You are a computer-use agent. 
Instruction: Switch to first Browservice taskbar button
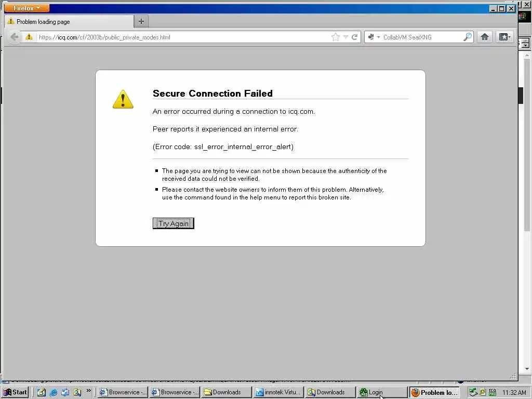tap(123, 392)
